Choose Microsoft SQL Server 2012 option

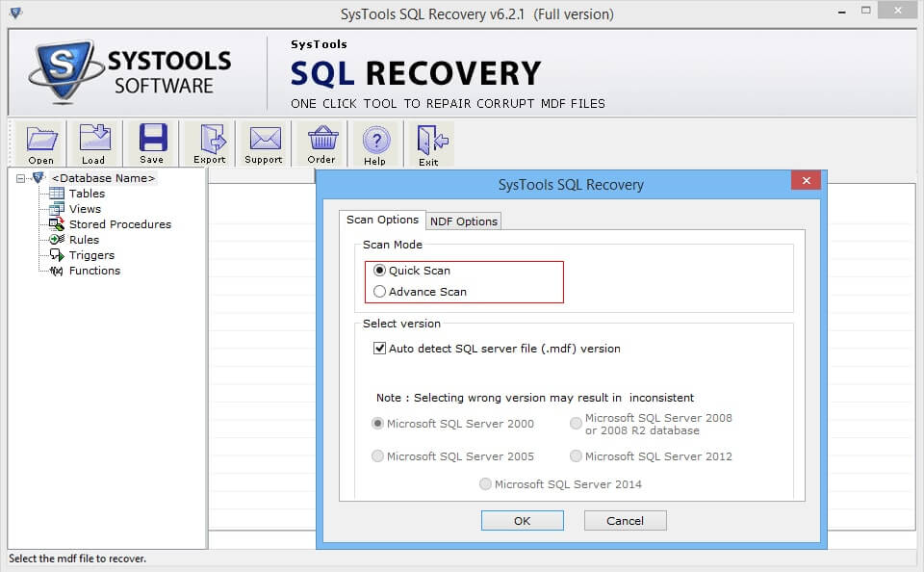(x=576, y=455)
